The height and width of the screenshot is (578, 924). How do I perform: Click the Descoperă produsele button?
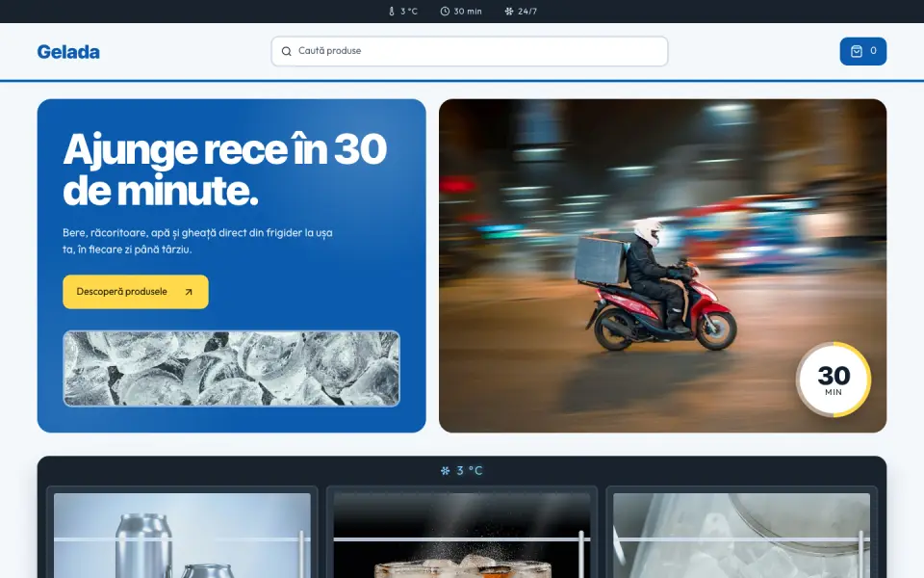pos(136,292)
